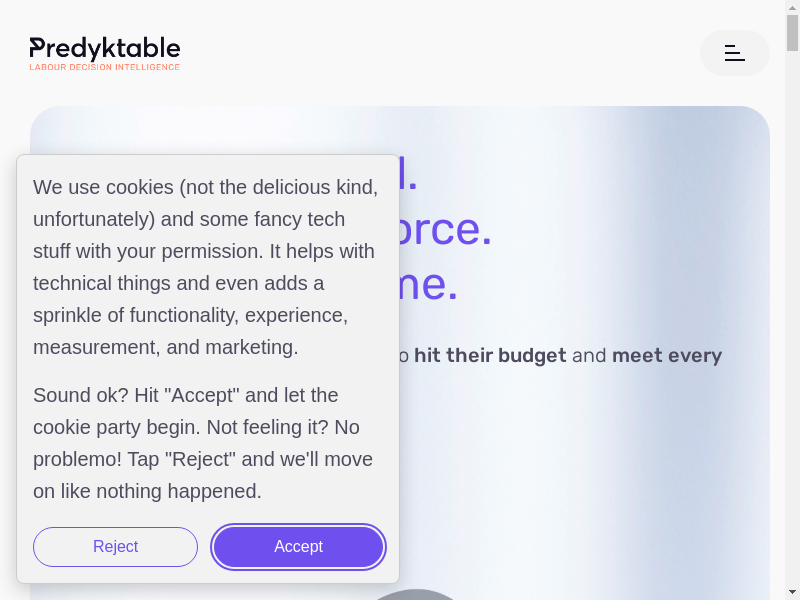Click the bold "hit their budget" text

pyautogui.click(x=490, y=355)
